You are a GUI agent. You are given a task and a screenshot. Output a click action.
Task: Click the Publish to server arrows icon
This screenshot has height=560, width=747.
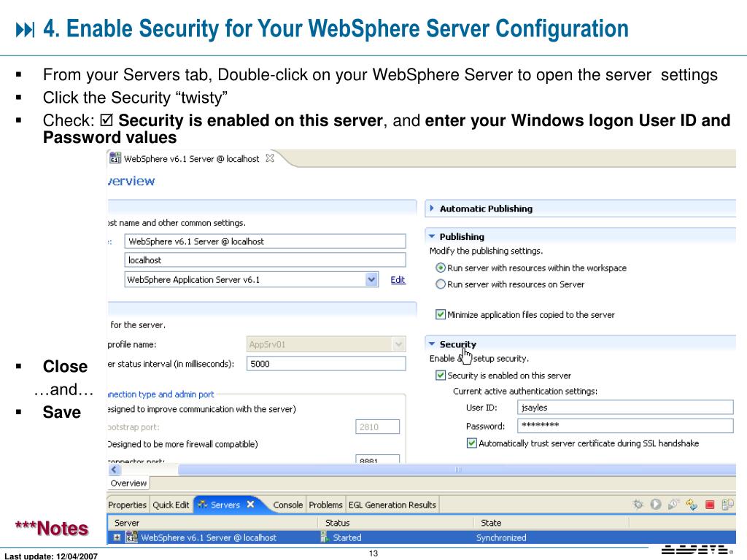pos(692,505)
